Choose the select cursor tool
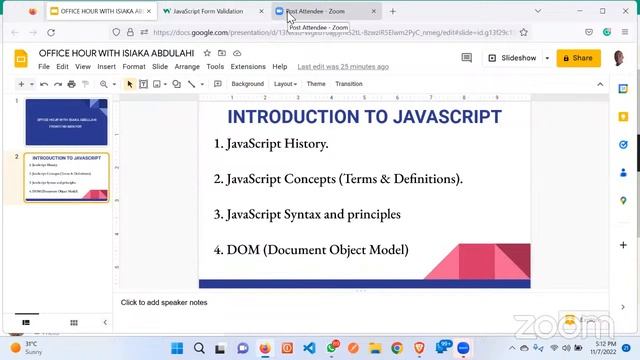The width and height of the screenshot is (640, 360). click(130, 84)
